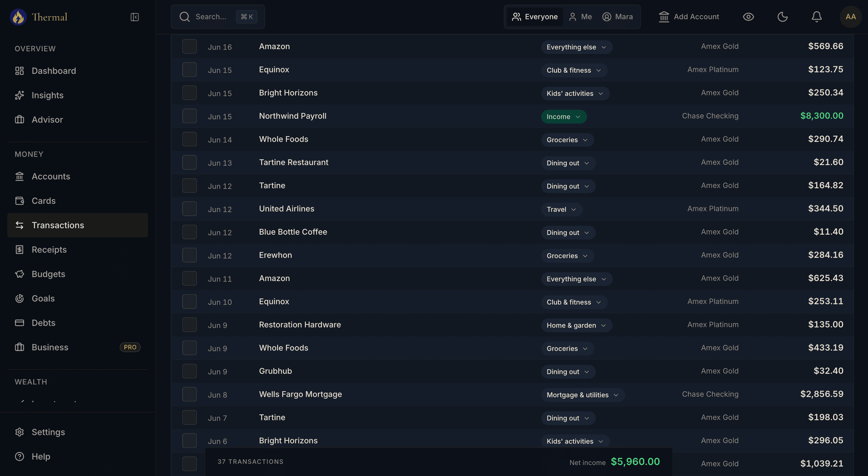Open Erewhon Groceries category dropdown
This screenshot has height=476, width=868.
[567, 256]
